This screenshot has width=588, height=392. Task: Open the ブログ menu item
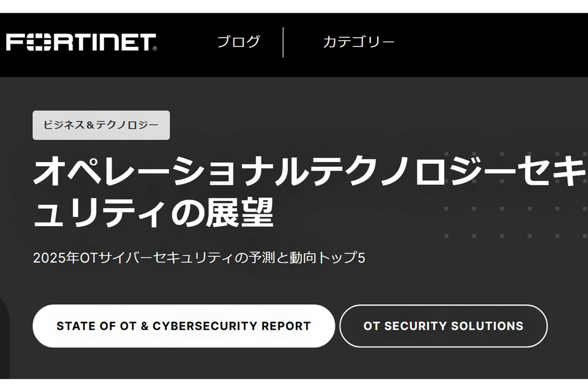[x=239, y=42]
